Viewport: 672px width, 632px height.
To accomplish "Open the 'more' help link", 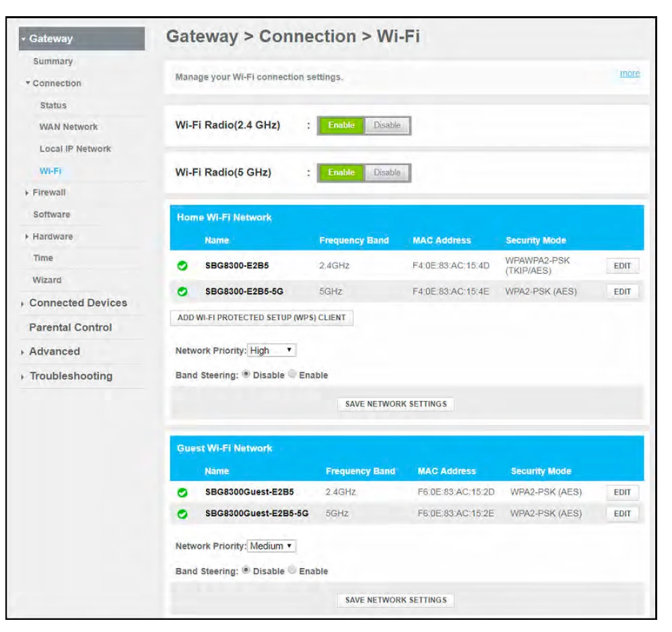I will pos(630,73).
